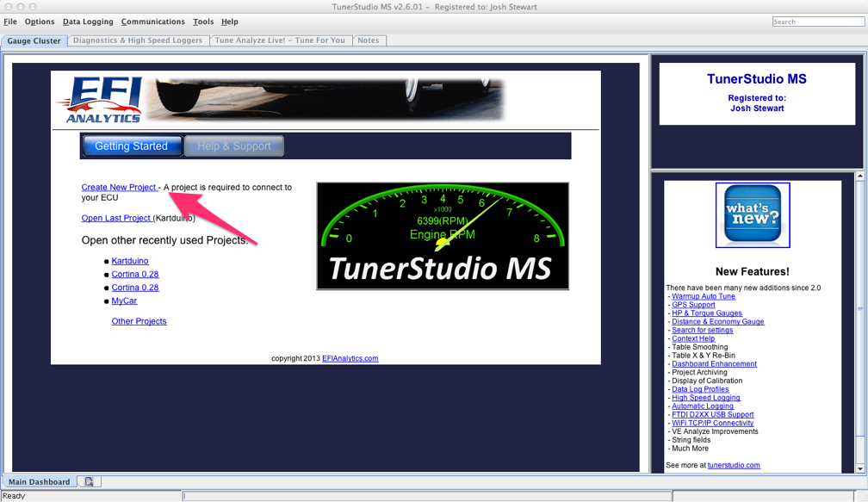
Task: Click the news panel scrollbar up arrow
Action: 859,176
